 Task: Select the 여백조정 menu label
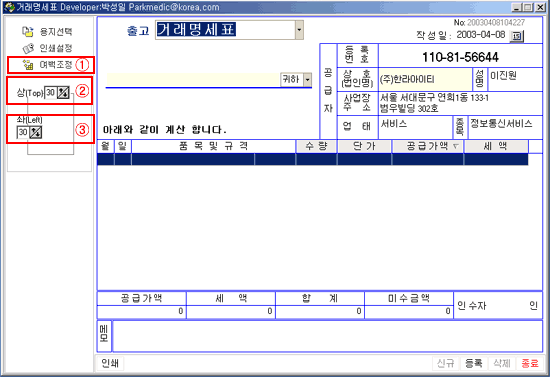coord(56,65)
